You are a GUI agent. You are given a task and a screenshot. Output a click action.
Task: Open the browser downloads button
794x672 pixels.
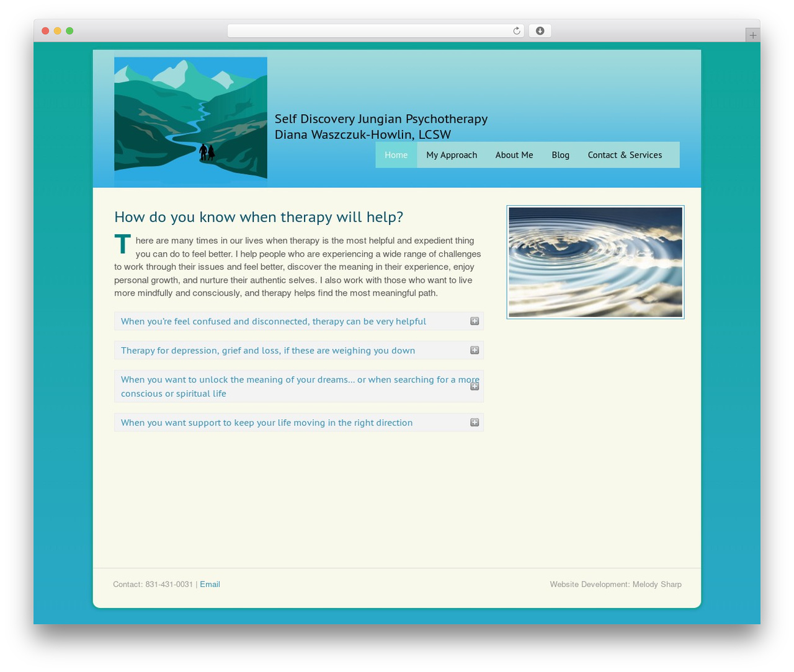540,31
